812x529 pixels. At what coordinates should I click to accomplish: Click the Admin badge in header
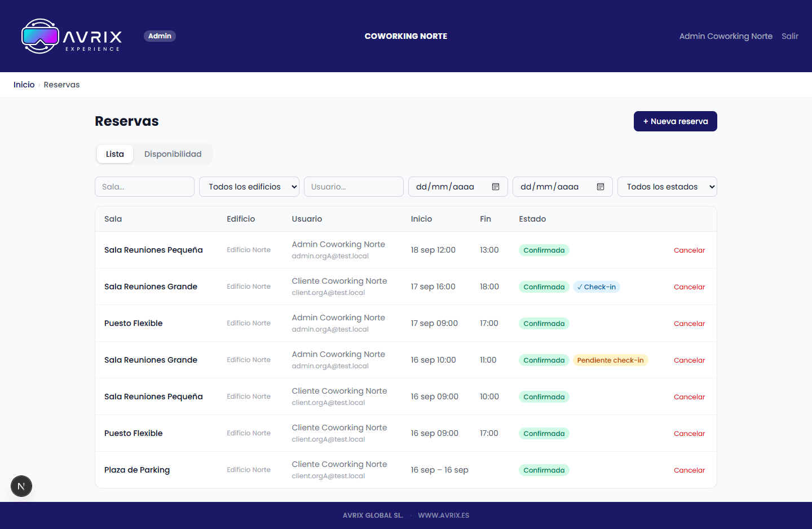pos(160,36)
